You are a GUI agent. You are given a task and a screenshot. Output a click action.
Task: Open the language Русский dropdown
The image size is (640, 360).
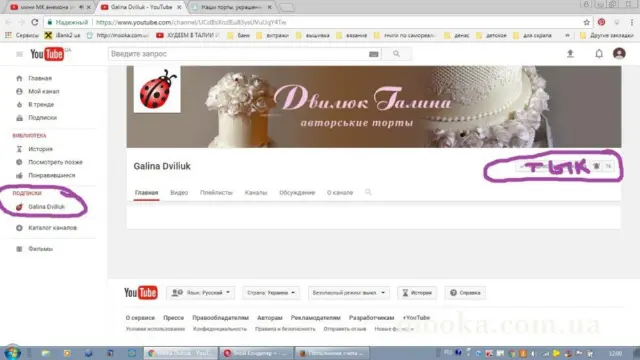[200, 293]
